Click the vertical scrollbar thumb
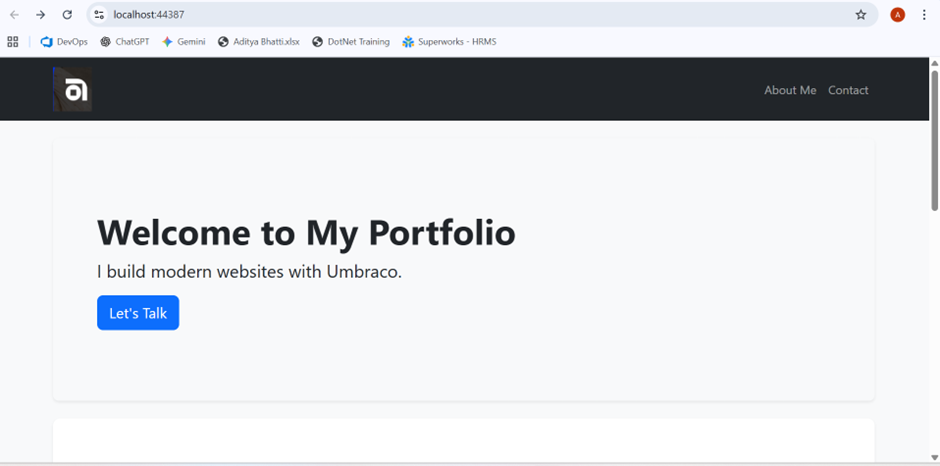The image size is (940, 466). click(934, 140)
